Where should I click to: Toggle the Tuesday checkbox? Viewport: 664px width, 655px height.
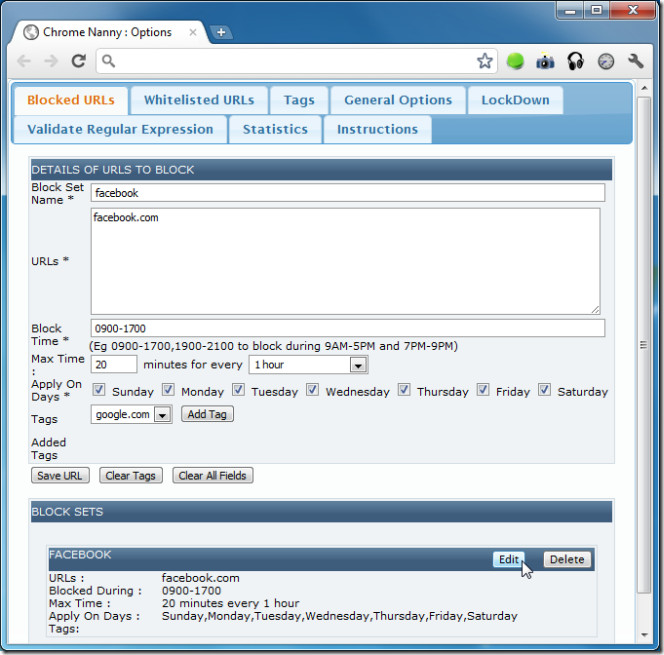[x=238, y=390]
